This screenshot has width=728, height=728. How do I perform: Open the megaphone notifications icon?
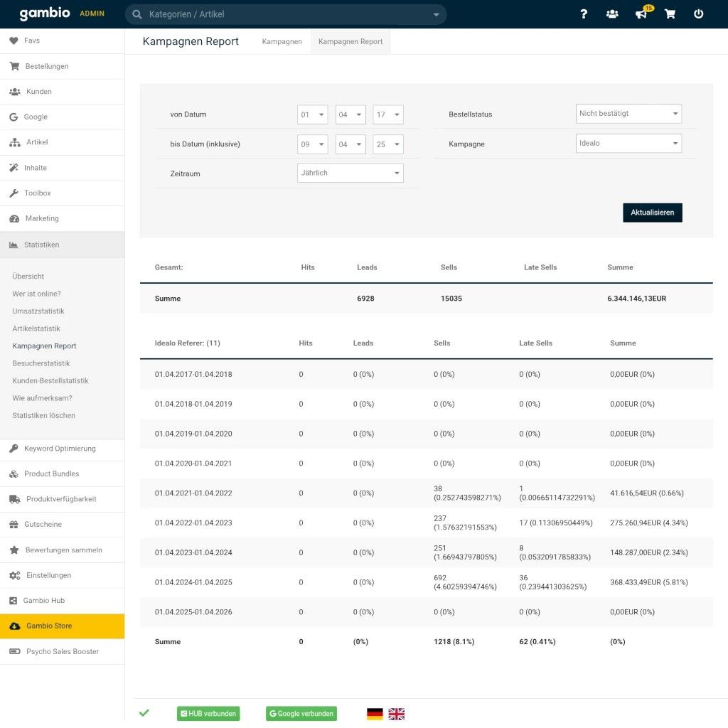click(641, 14)
